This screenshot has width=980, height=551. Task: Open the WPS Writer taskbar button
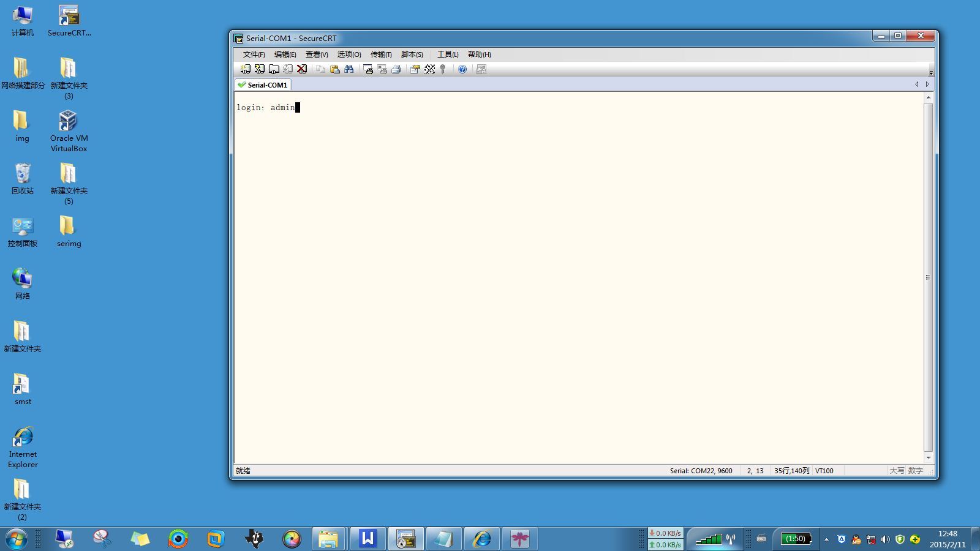click(367, 539)
